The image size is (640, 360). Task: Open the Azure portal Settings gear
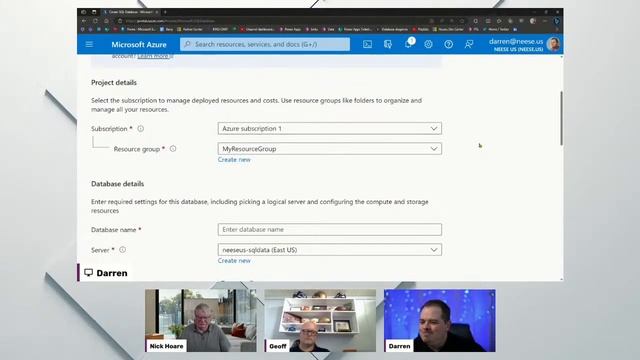pos(428,44)
